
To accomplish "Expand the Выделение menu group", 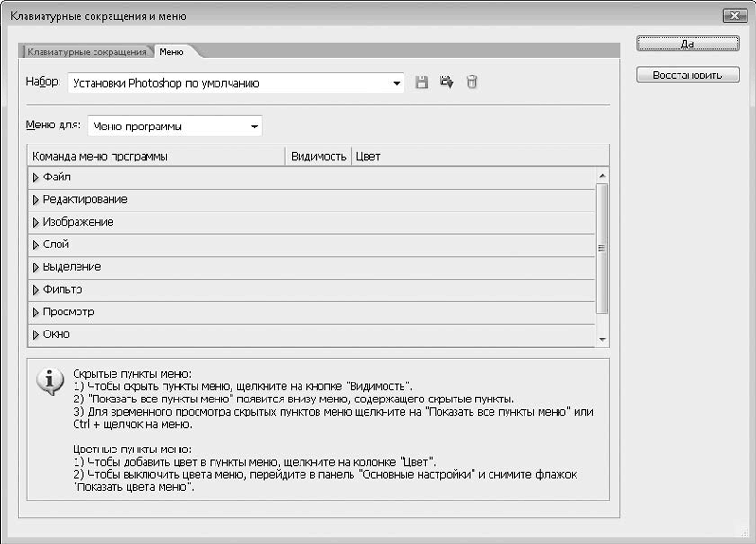I will (36, 268).
